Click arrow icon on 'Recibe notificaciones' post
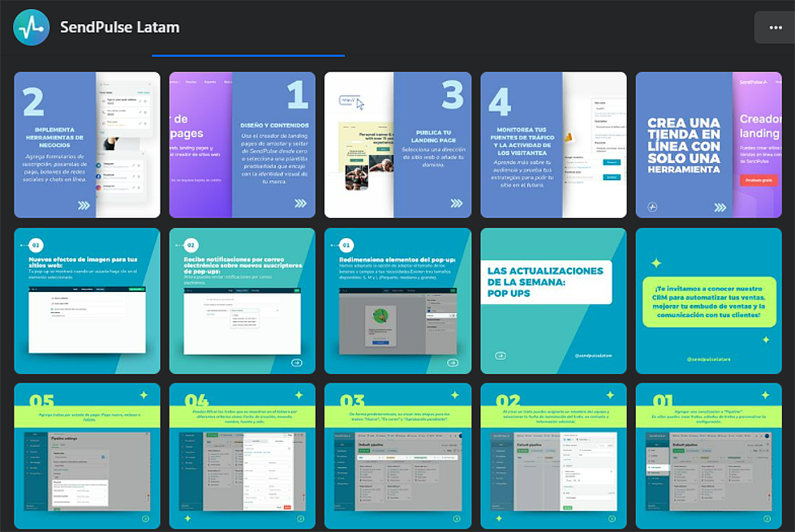795x532 pixels. 297,363
